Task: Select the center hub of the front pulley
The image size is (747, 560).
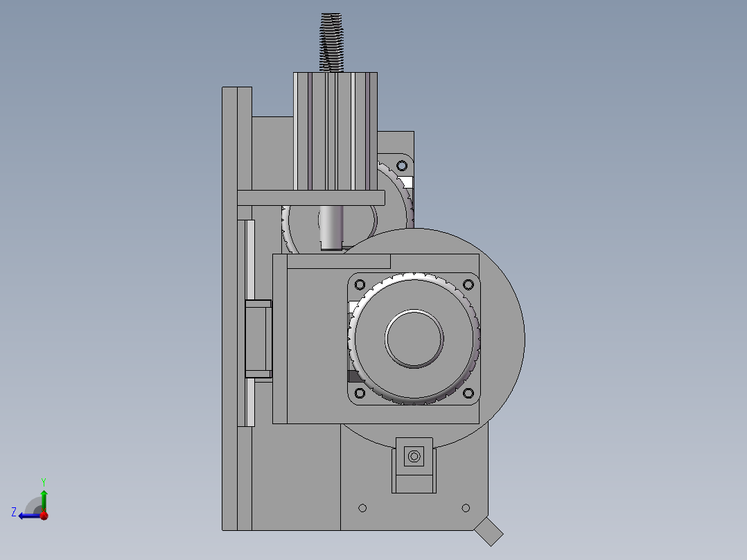Action: 414,339
